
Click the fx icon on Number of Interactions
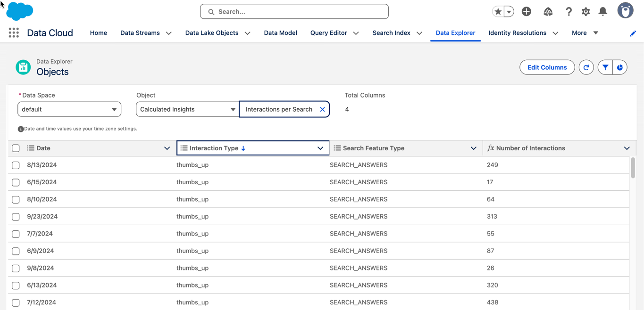click(490, 148)
